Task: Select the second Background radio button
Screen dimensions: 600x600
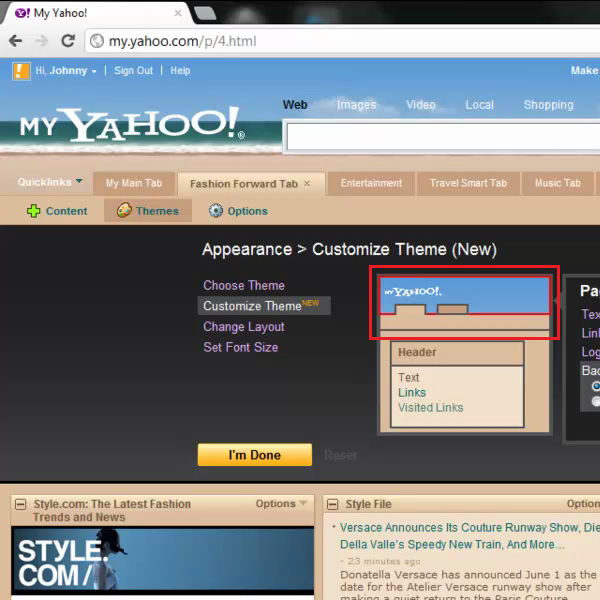Action: 595,401
